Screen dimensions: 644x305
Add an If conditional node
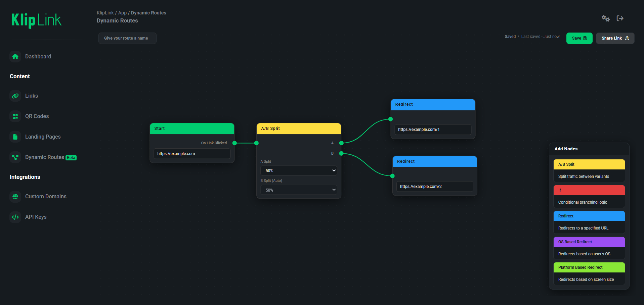click(589, 190)
